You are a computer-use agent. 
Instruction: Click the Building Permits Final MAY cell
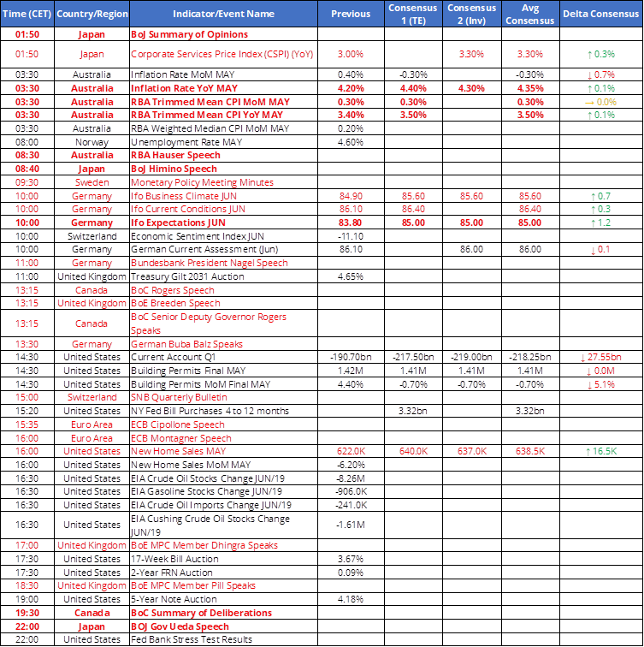tap(223, 371)
